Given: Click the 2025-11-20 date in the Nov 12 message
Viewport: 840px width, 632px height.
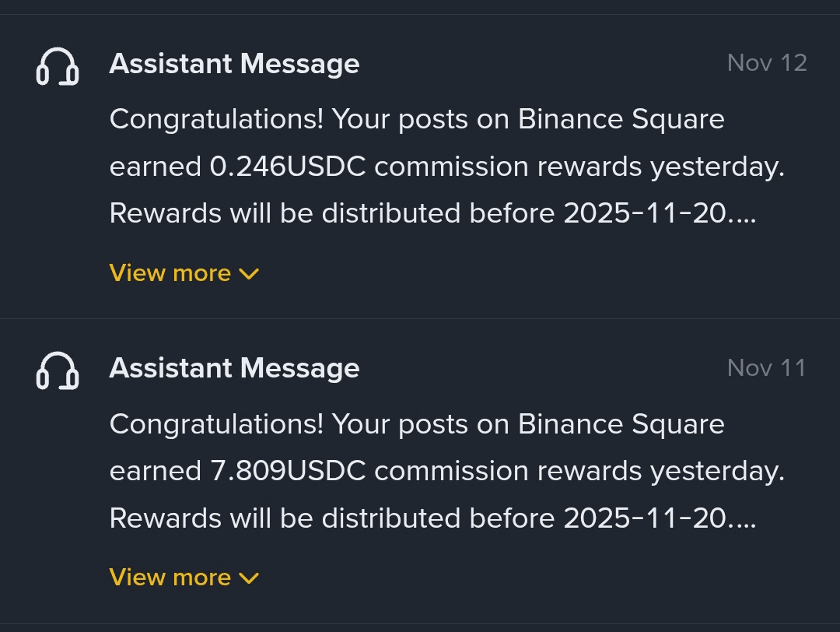Looking at the screenshot, I should [x=649, y=213].
